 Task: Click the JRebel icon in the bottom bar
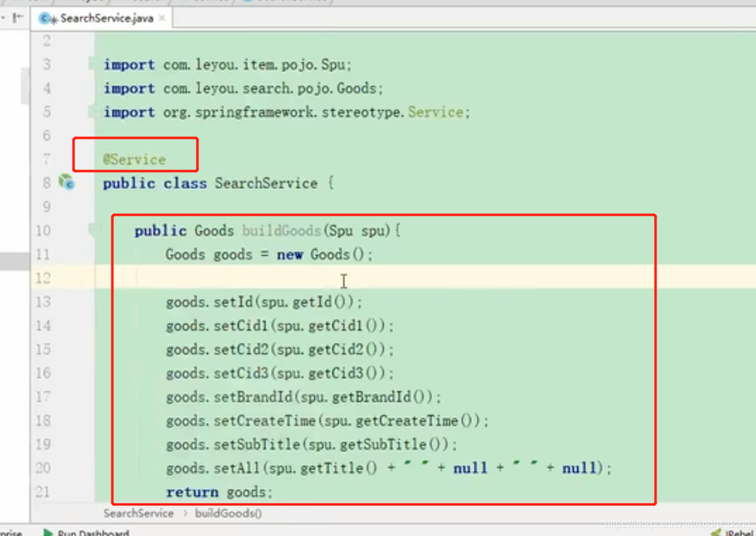pyautogui.click(x=716, y=532)
